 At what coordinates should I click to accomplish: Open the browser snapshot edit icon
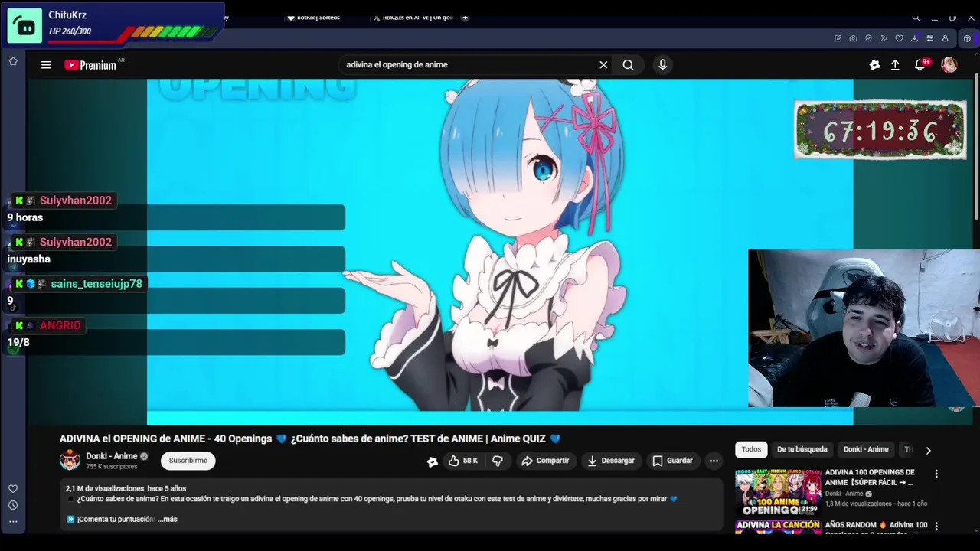[x=838, y=38]
